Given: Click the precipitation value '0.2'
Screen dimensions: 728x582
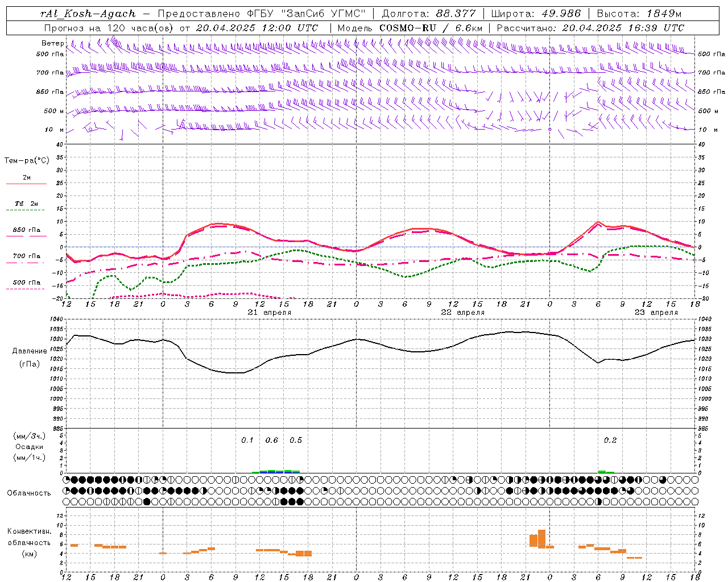Looking at the screenshot, I should [x=610, y=440].
